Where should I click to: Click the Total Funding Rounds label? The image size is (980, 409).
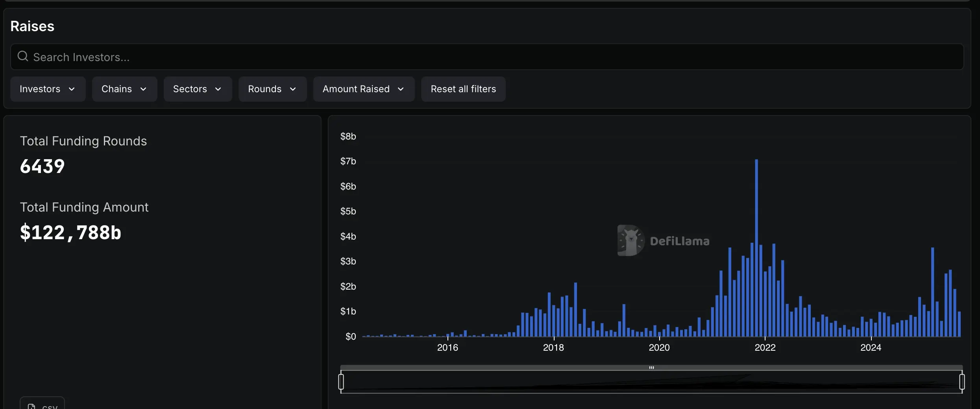click(x=83, y=141)
